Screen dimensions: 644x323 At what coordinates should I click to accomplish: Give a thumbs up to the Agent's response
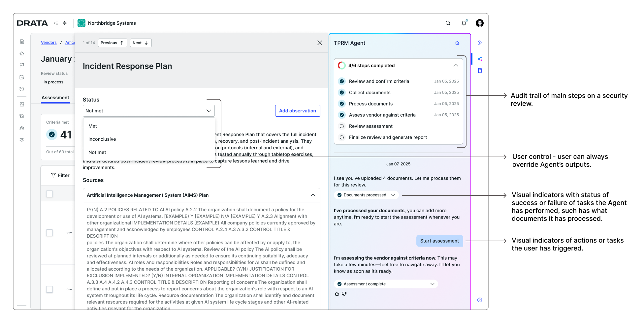click(337, 294)
